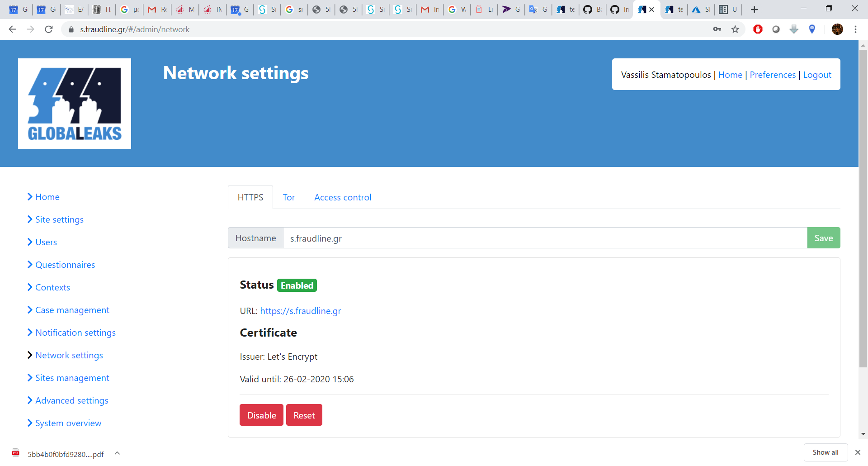The width and height of the screenshot is (868, 466).
Task: Open Sites management
Action: pos(72,378)
